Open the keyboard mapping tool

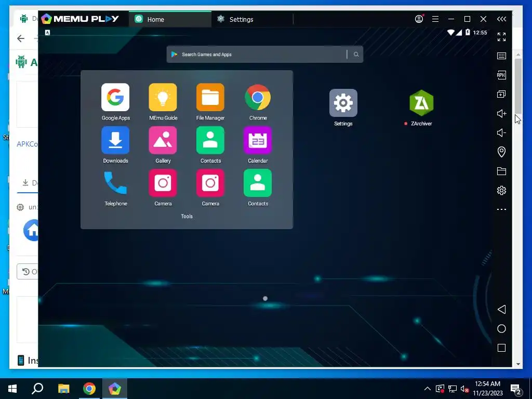click(x=501, y=56)
